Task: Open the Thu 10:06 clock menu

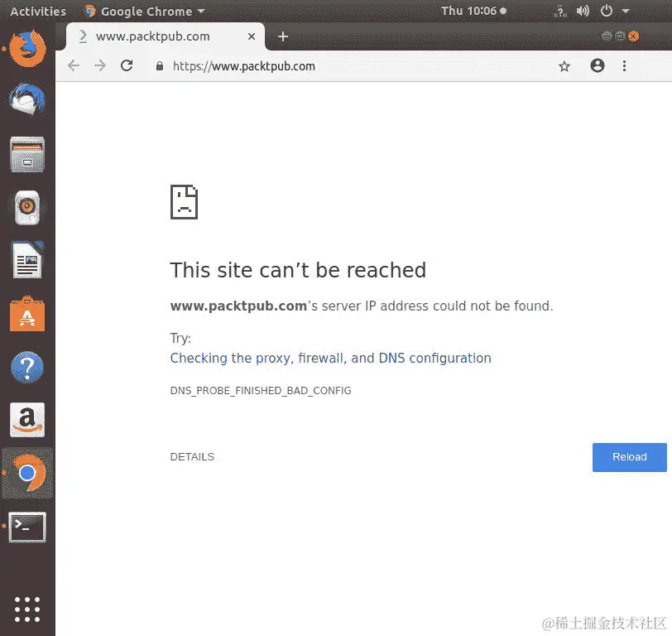Action: (473, 11)
